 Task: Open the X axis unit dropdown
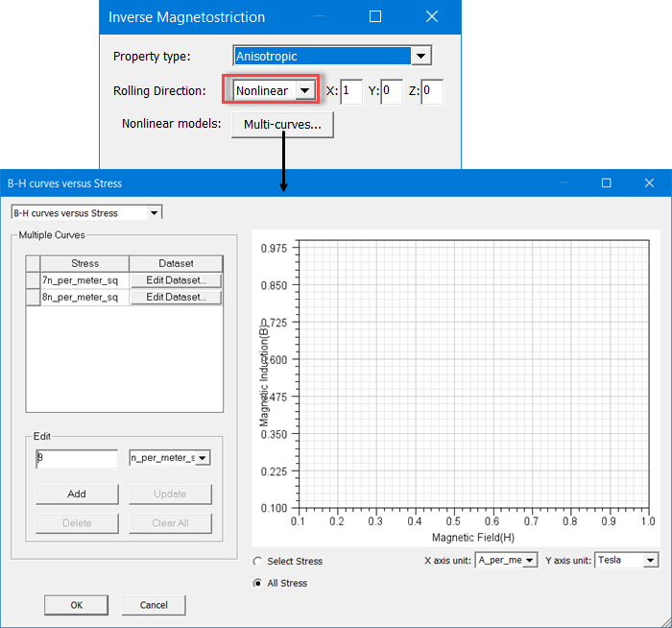pos(506,560)
